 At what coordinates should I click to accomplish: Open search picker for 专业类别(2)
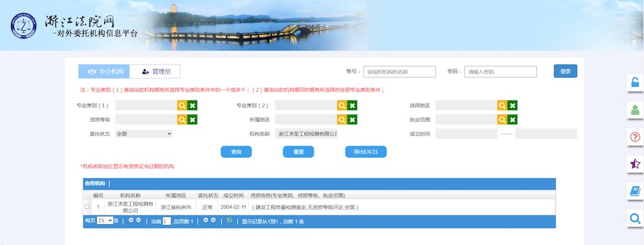click(342, 106)
